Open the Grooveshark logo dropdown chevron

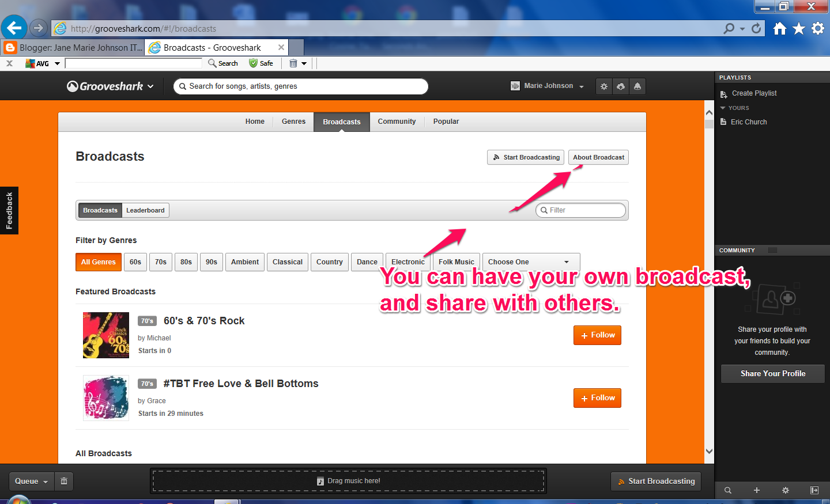[150, 86]
